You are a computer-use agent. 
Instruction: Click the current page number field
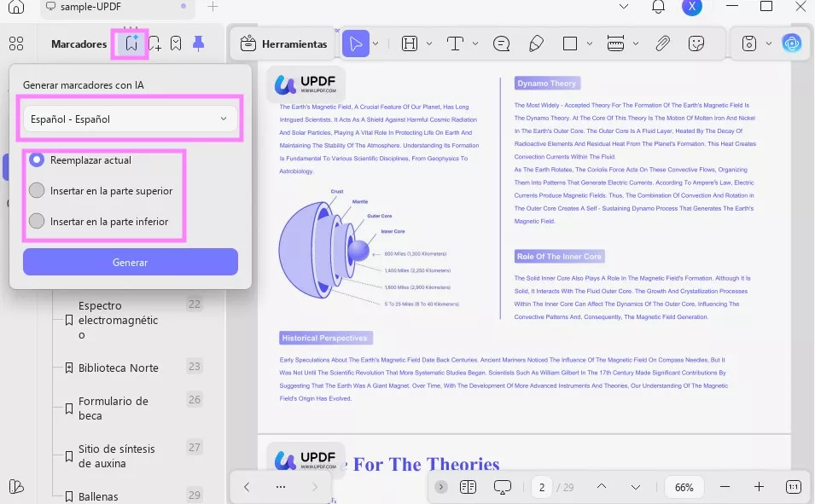pyautogui.click(x=542, y=488)
